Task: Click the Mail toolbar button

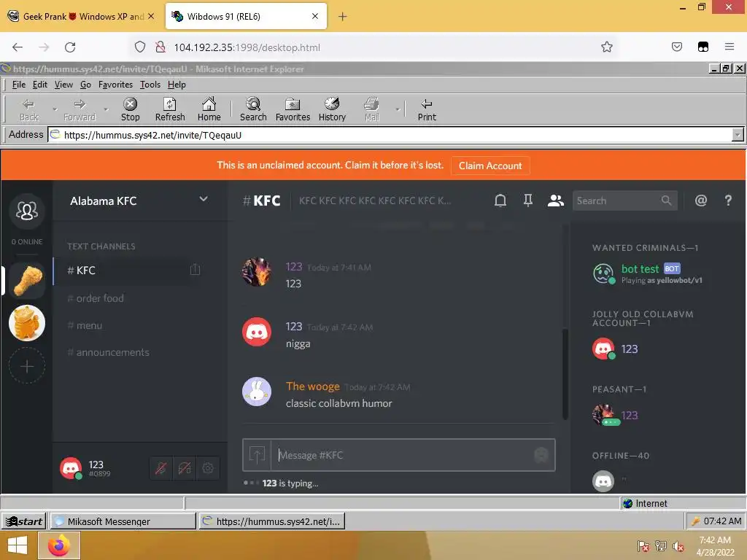Action: pos(371,109)
